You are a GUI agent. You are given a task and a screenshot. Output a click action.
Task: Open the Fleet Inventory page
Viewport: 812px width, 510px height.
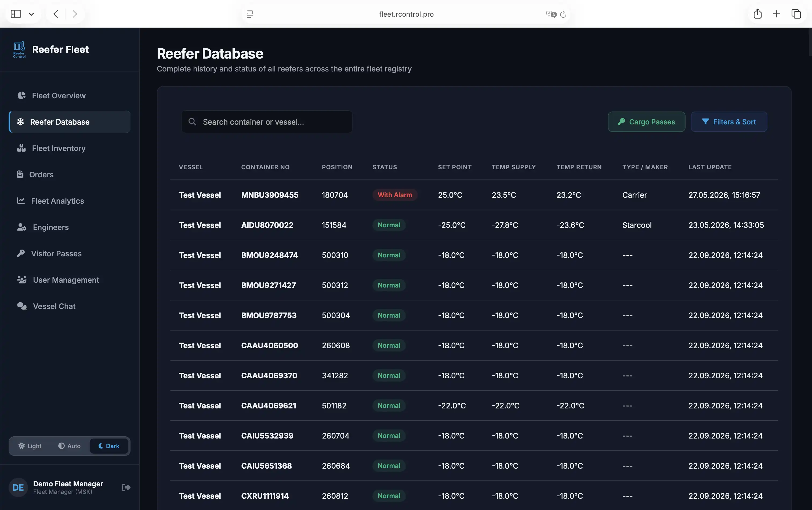click(x=70, y=148)
